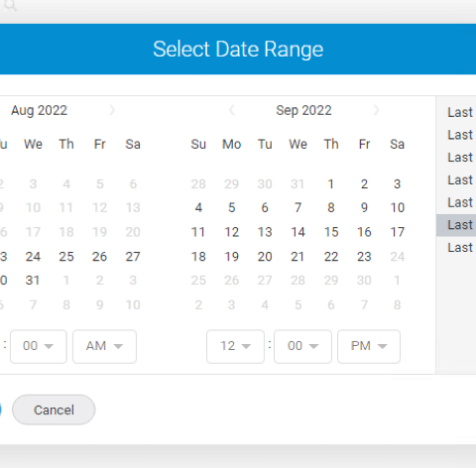Click the Cancel button
Screen dimensions: 476x468
point(54,409)
